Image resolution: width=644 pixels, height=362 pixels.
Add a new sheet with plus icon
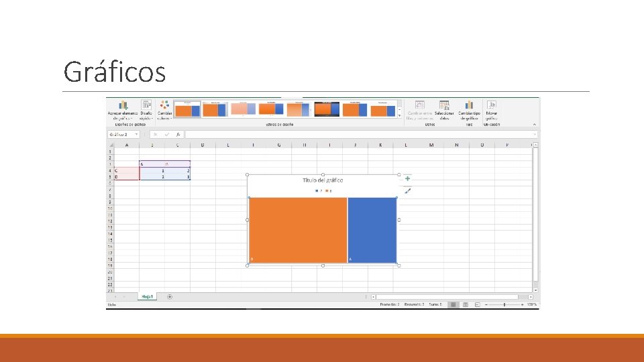pos(170,297)
